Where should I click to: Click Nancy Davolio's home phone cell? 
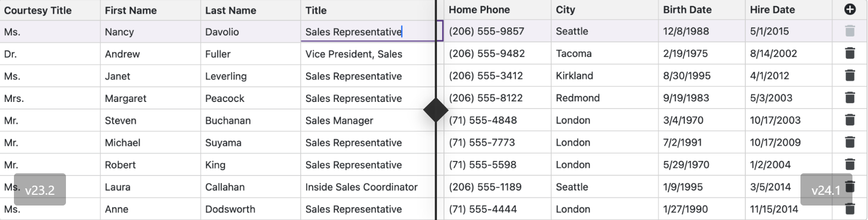pos(486,31)
